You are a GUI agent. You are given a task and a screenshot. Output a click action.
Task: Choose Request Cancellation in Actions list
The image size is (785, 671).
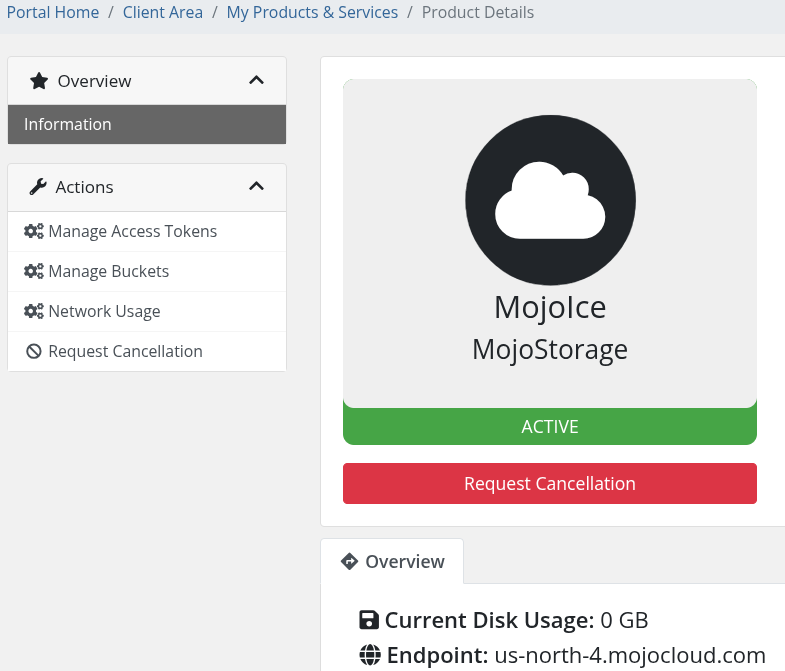tap(147, 352)
